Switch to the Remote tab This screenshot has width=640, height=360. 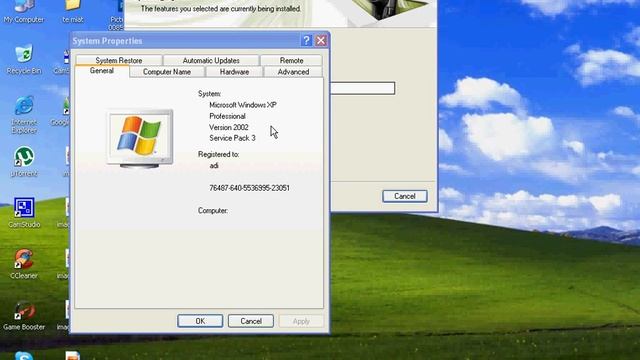[291, 60]
